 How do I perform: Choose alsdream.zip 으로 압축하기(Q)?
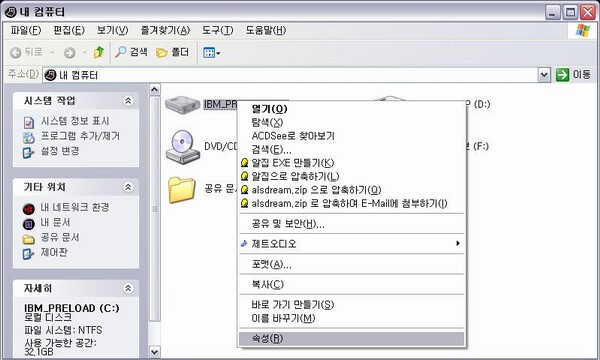351,190
